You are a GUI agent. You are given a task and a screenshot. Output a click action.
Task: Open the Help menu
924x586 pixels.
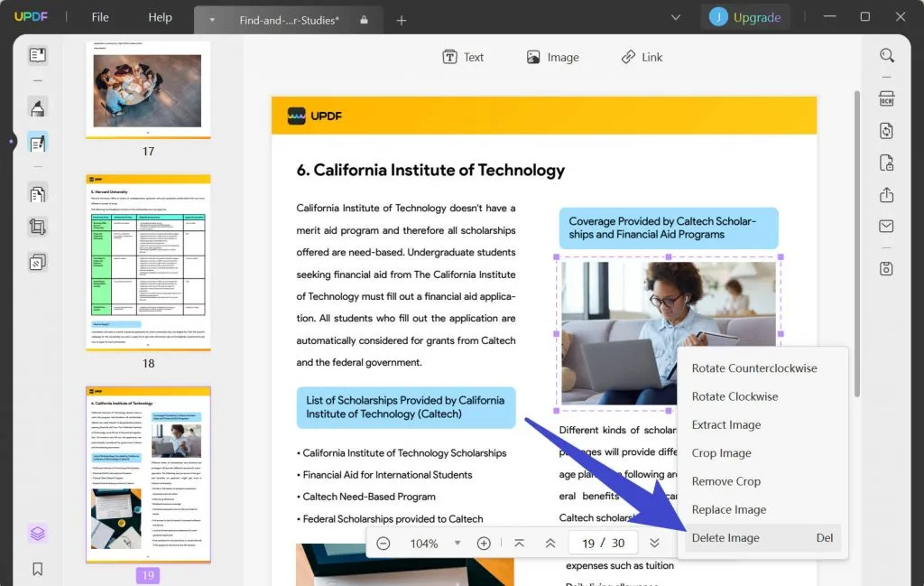pos(160,17)
